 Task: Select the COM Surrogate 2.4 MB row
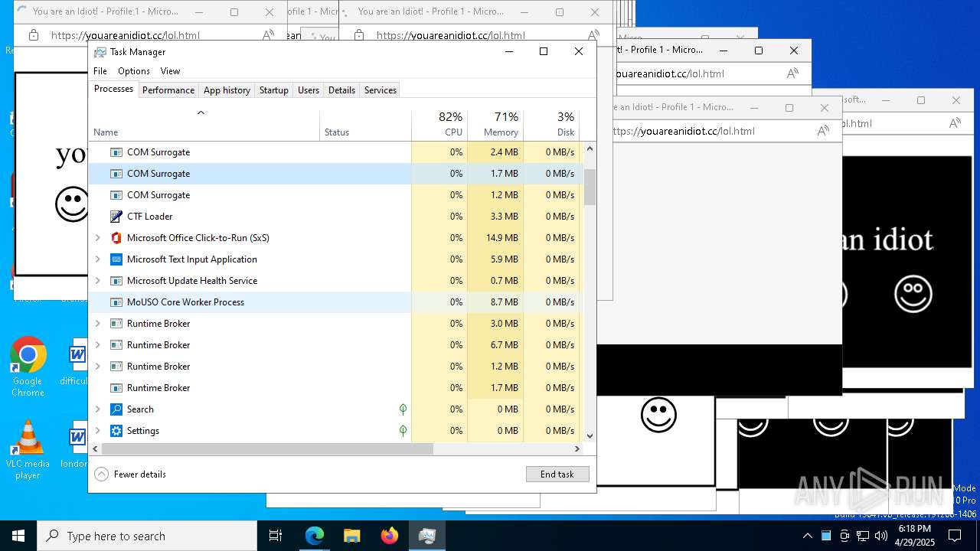coord(335,152)
